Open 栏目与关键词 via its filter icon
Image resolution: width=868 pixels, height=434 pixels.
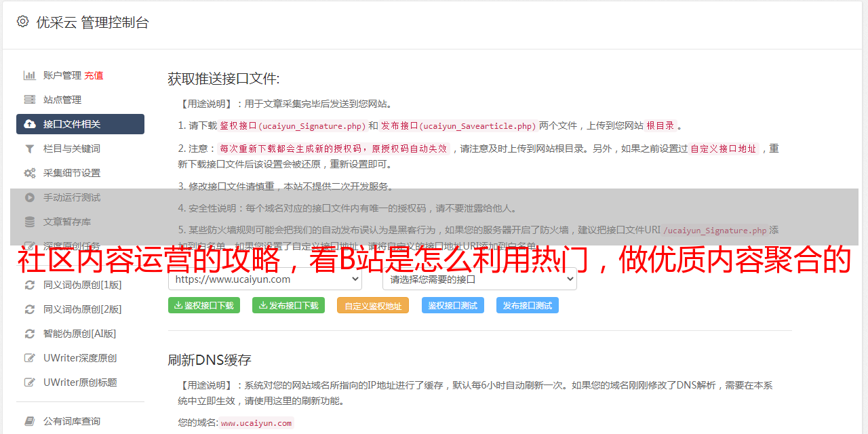[30, 149]
